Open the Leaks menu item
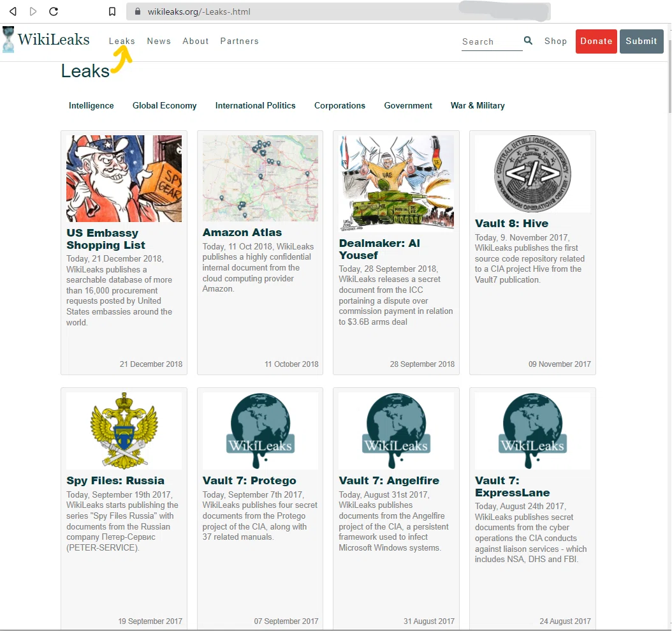The image size is (672, 631). point(122,41)
